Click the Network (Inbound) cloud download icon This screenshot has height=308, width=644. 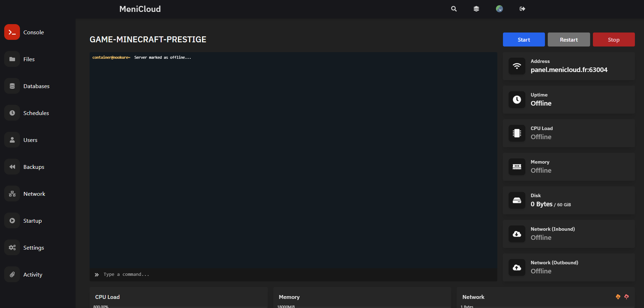[x=517, y=234]
